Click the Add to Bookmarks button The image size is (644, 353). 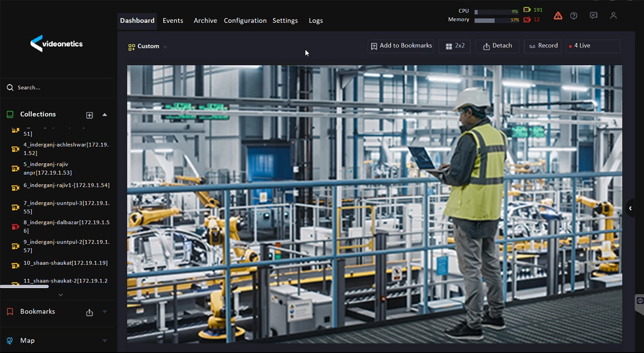pos(401,46)
